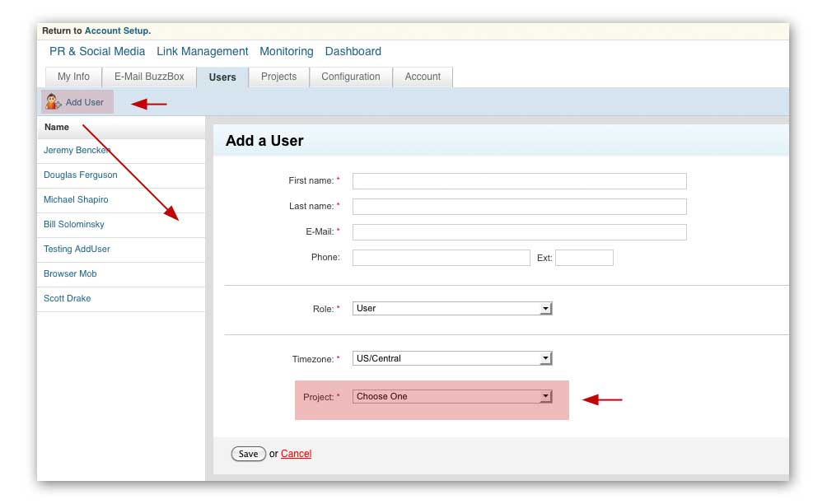Switch to the My Info tab
Screen dimensions: 827x504
[x=73, y=77]
